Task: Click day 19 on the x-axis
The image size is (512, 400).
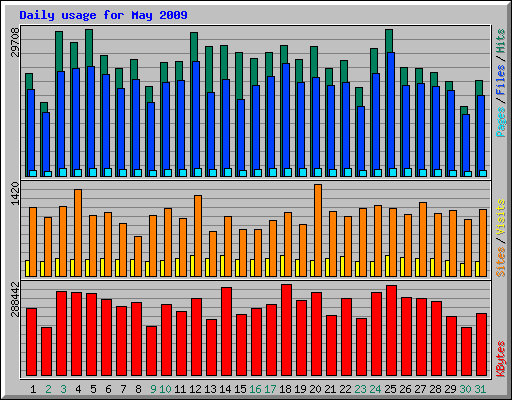Action: coord(300,389)
